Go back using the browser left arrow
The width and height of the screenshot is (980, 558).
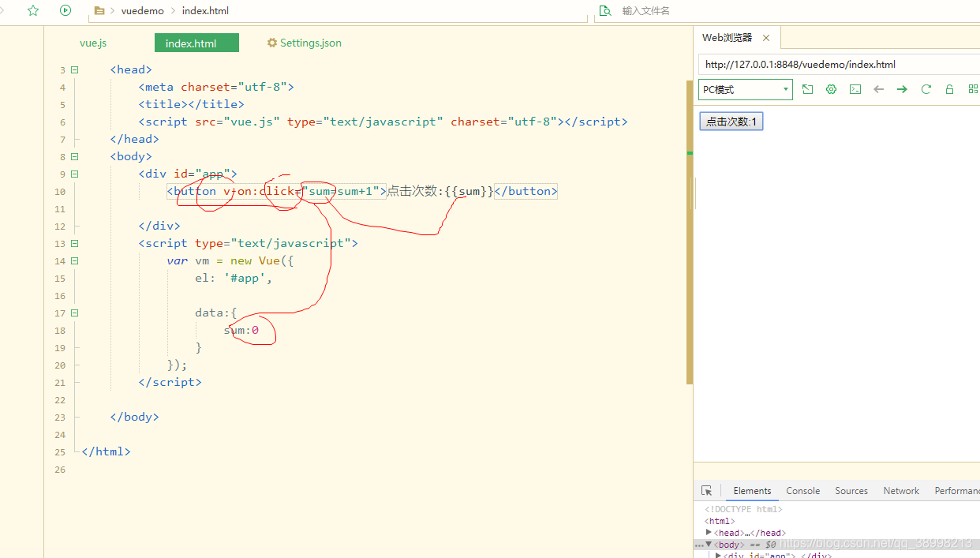coord(878,89)
